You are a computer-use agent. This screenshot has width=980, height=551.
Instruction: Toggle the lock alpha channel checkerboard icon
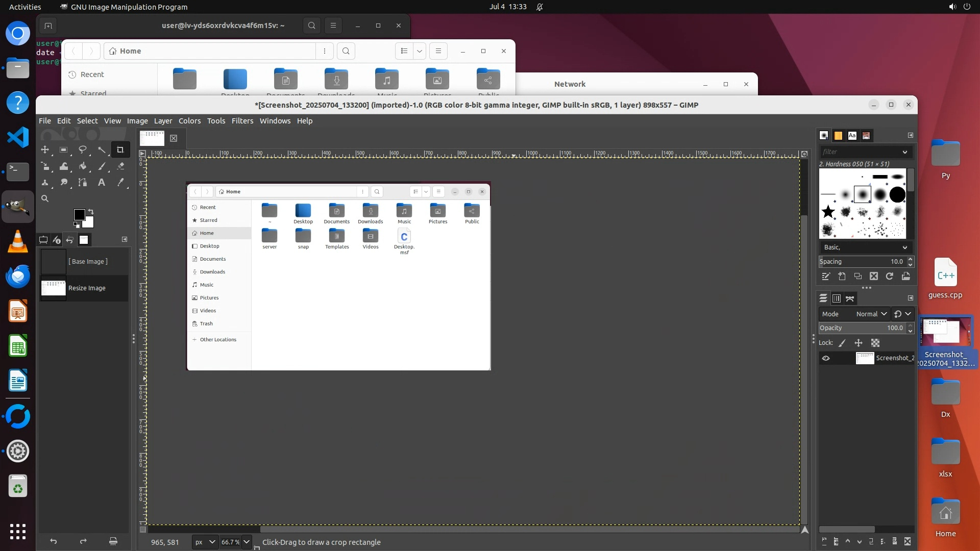[x=875, y=343]
